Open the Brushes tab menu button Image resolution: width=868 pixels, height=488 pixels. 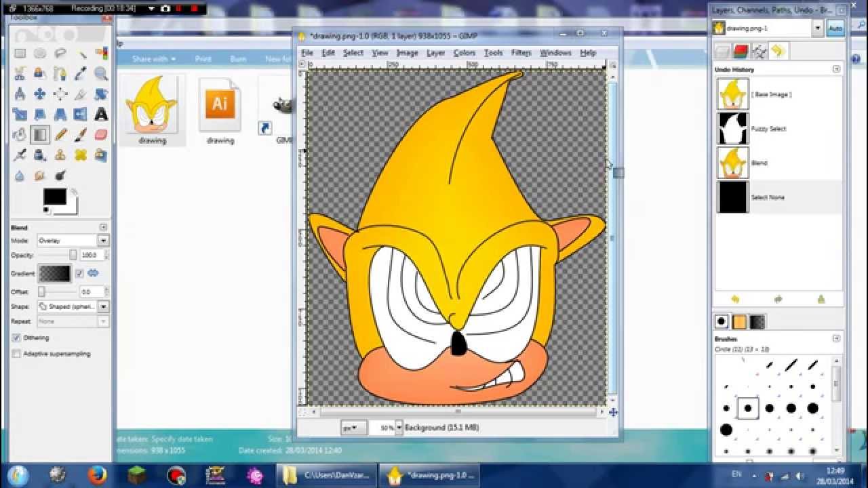[836, 338]
